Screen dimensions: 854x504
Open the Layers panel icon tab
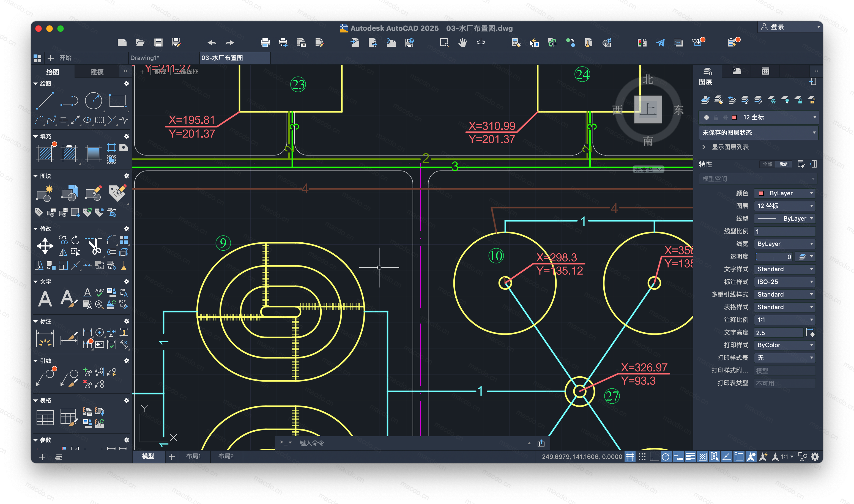[708, 71]
